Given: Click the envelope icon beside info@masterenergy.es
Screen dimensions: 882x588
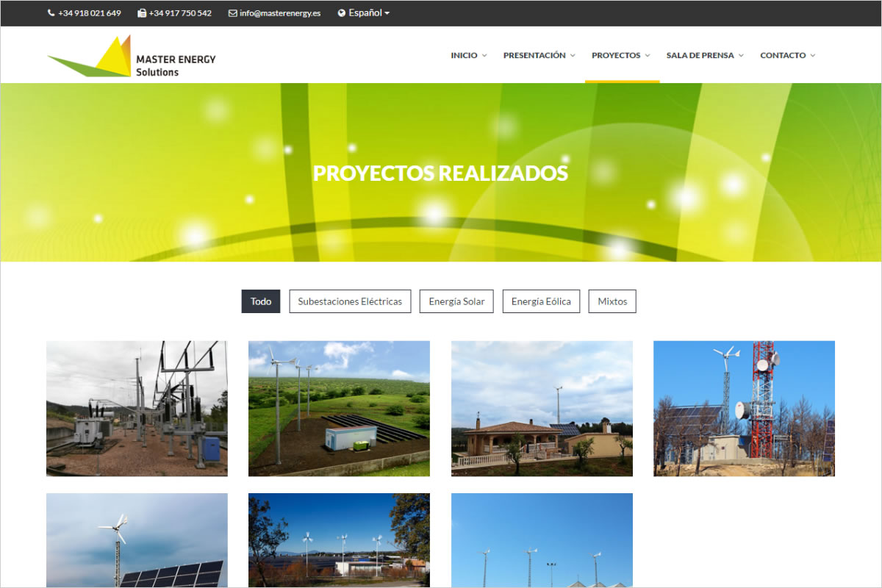Looking at the screenshot, I should click(x=233, y=13).
